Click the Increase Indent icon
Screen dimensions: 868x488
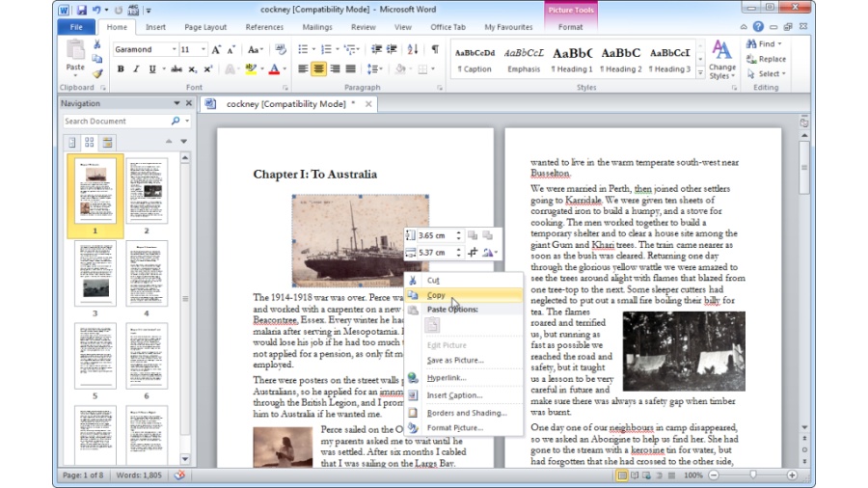click(x=392, y=50)
